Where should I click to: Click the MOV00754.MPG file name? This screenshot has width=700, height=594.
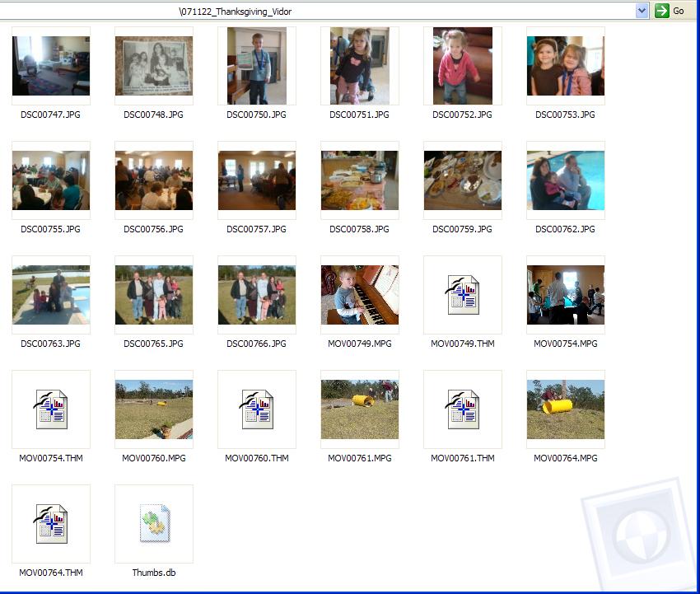tap(566, 344)
